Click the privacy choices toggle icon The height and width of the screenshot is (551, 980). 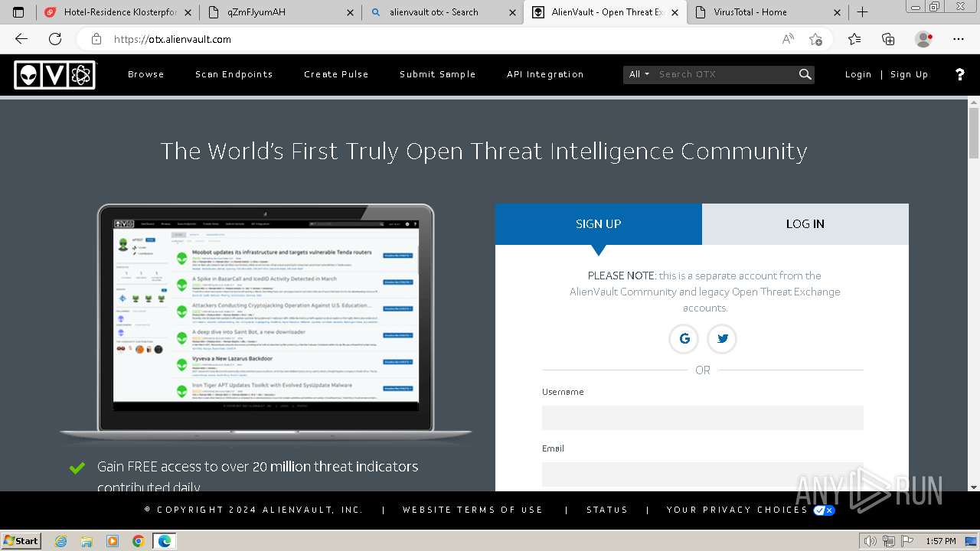[825, 510]
